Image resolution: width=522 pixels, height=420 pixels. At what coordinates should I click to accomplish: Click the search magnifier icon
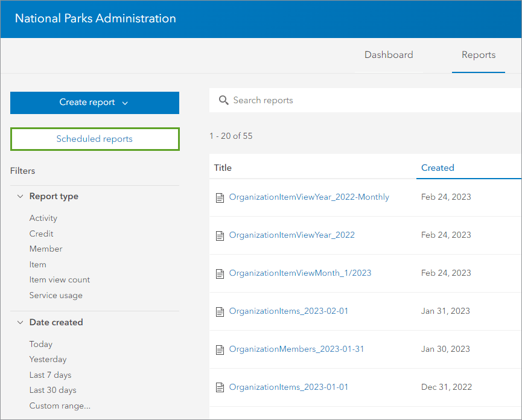pyautogui.click(x=223, y=100)
